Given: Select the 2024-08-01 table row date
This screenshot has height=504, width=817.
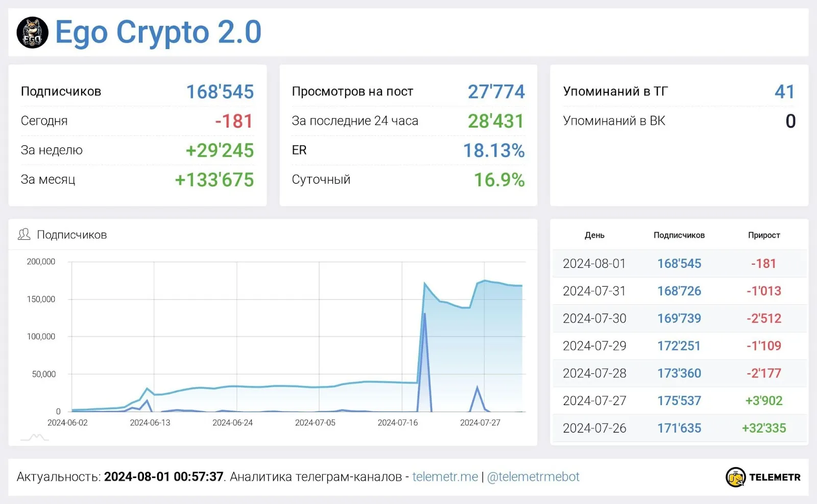Looking at the screenshot, I should coord(594,264).
